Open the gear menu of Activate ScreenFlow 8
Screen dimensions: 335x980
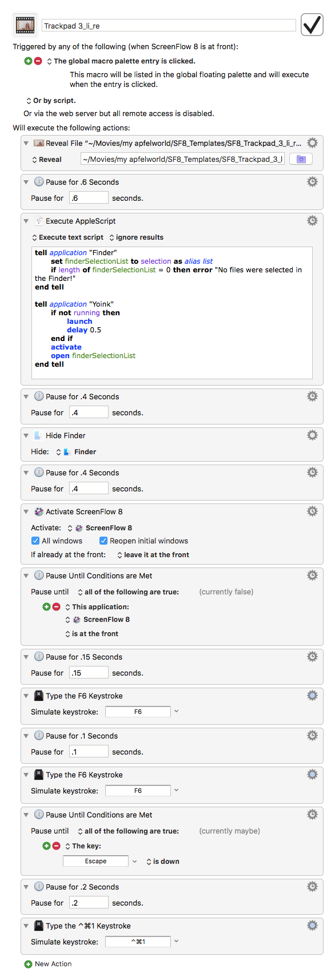coord(312,511)
